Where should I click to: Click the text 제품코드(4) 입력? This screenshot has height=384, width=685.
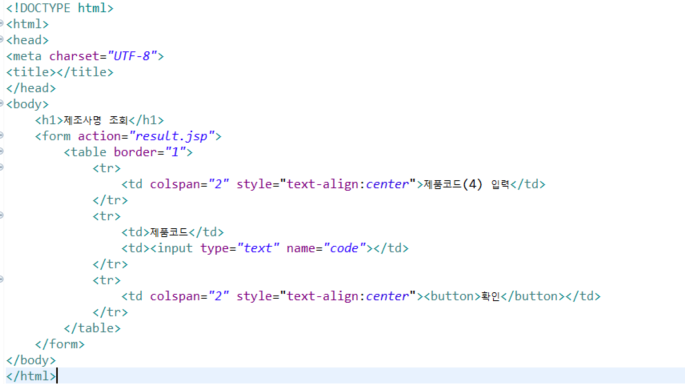467,184
